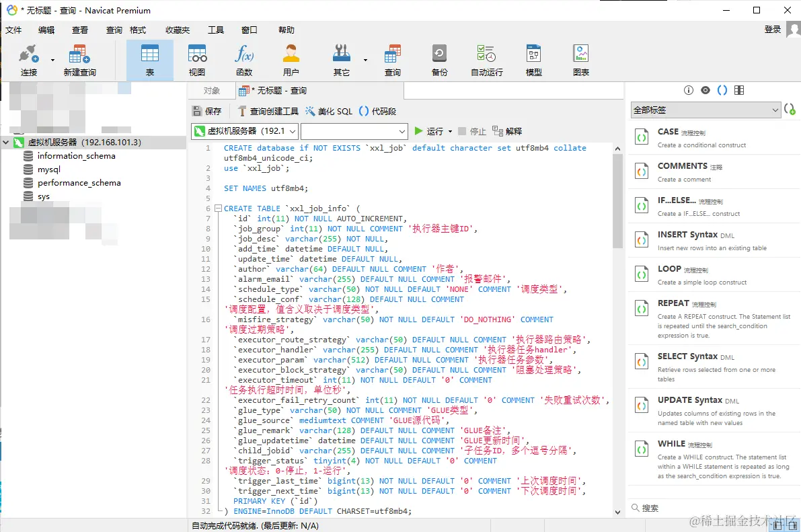Open the 查询 (Query) toolbar icon
Screen dimensions: 801x532
coord(393,61)
